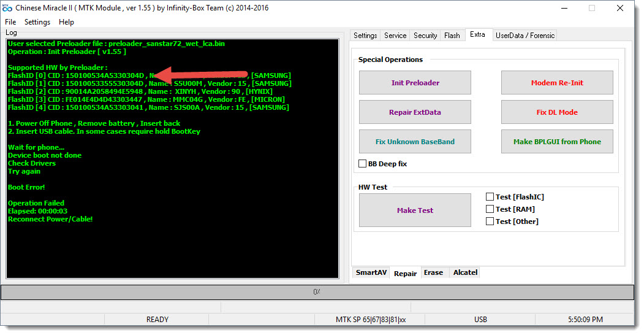Click the Chinese Miracle II app icon
Screen dimensions: 644x335
(x=7, y=8)
